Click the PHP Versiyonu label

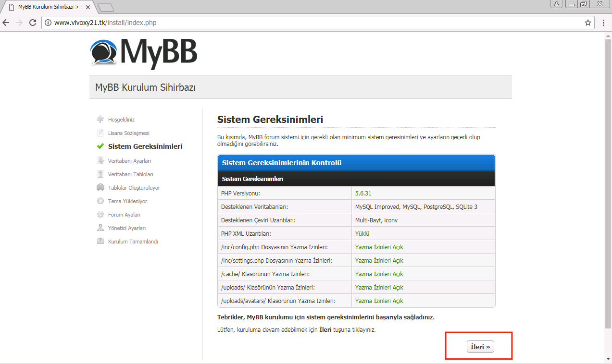[x=240, y=194]
